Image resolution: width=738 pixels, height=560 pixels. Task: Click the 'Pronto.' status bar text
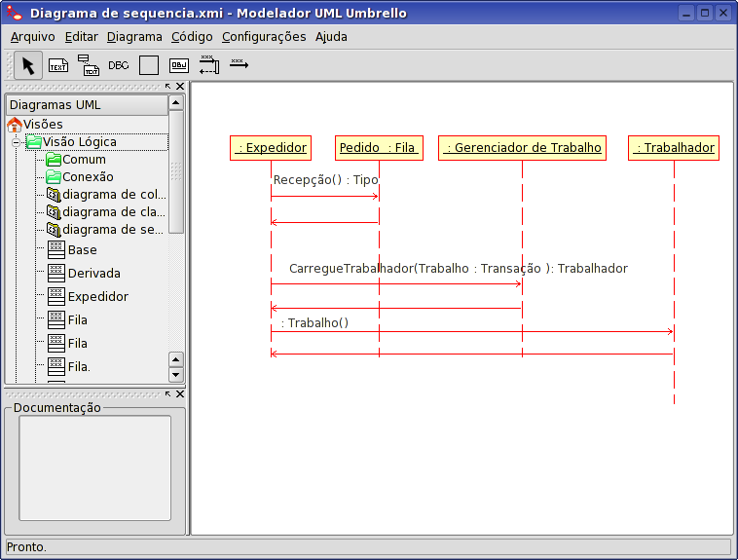(26, 547)
